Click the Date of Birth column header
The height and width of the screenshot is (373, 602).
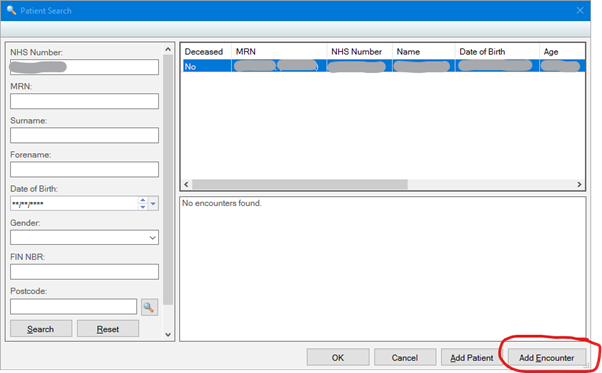coord(497,52)
